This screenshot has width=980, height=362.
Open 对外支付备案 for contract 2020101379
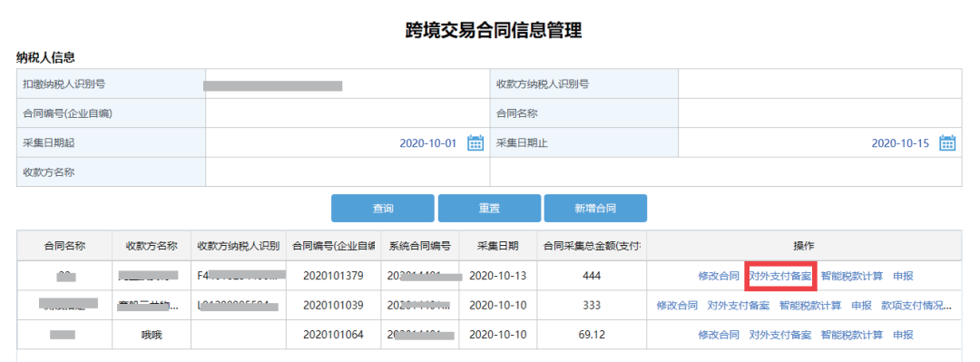pos(780,276)
